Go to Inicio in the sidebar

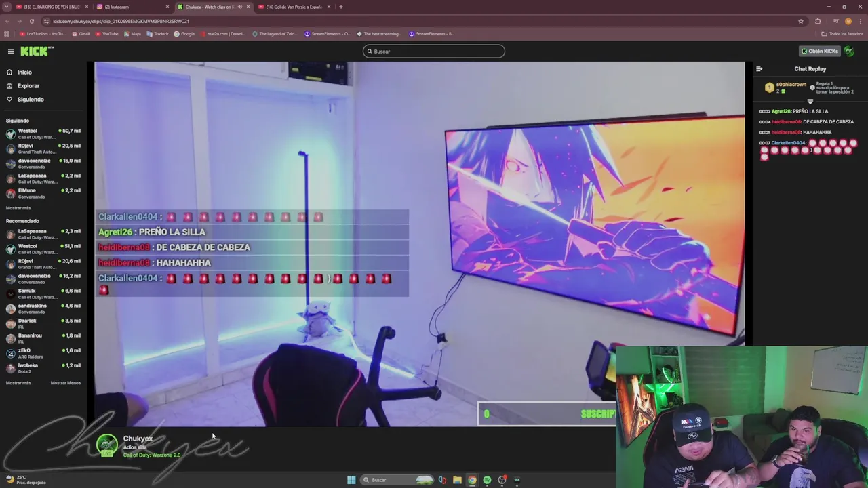pyautogui.click(x=24, y=72)
